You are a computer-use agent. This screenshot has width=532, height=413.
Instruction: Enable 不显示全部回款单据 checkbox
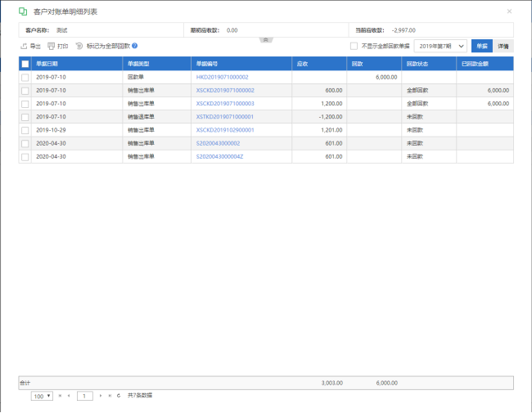[354, 46]
